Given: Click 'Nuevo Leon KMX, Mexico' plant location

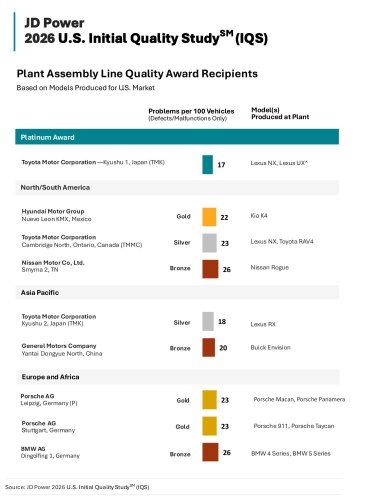Looking at the screenshot, I should pos(56,219).
